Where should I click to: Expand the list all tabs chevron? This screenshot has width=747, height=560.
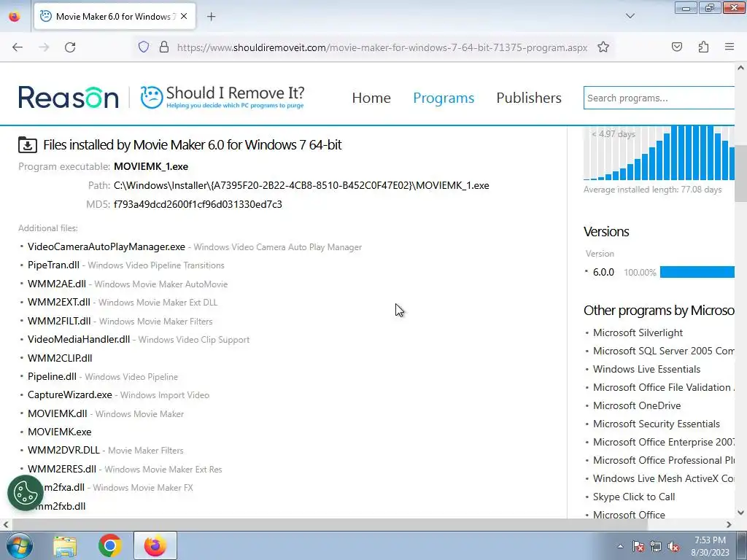click(630, 16)
